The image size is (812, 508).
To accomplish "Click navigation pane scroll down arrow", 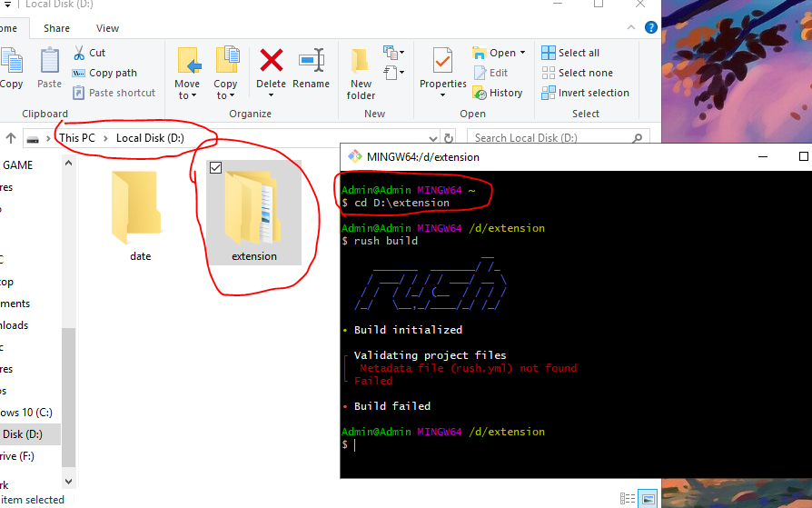I will point(68,481).
